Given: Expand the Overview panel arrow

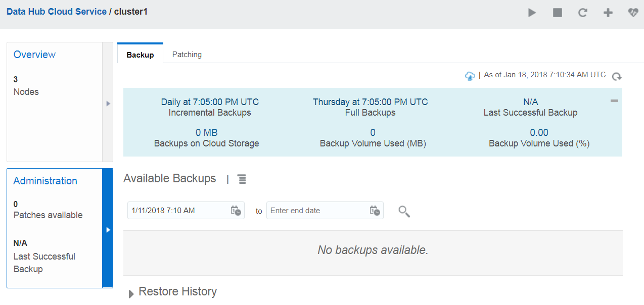Looking at the screenshot, I should tap(108, 103).
